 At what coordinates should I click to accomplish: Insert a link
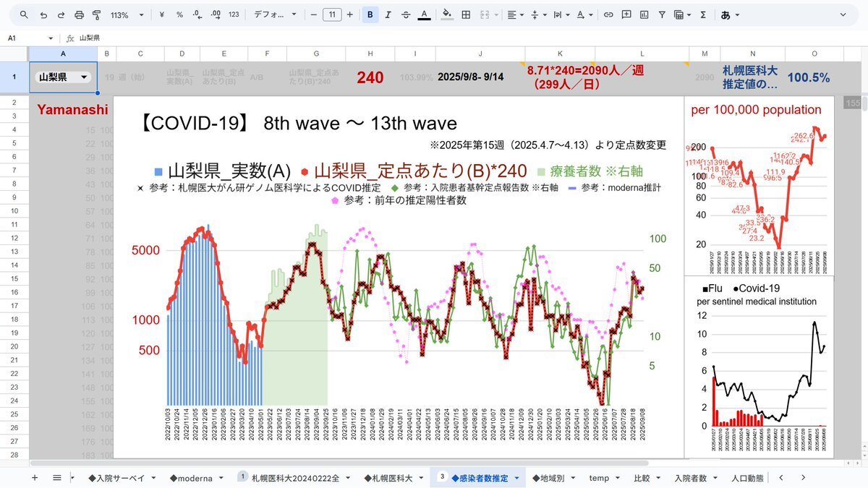608,14
